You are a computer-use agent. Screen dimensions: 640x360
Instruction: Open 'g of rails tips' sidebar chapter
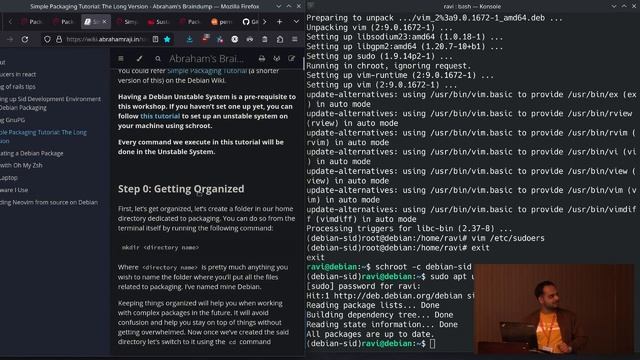tap(18, 87)
